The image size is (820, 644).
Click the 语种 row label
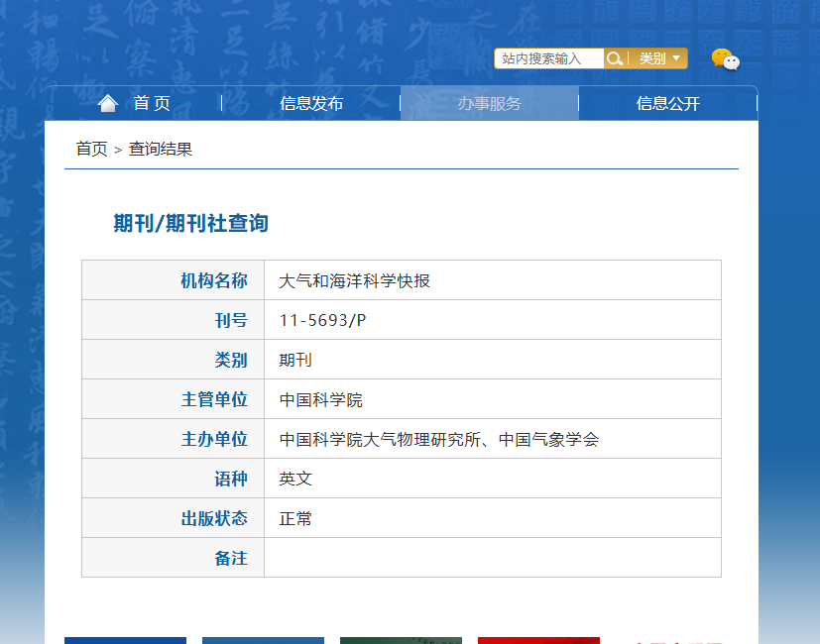(x=231, y=479)
